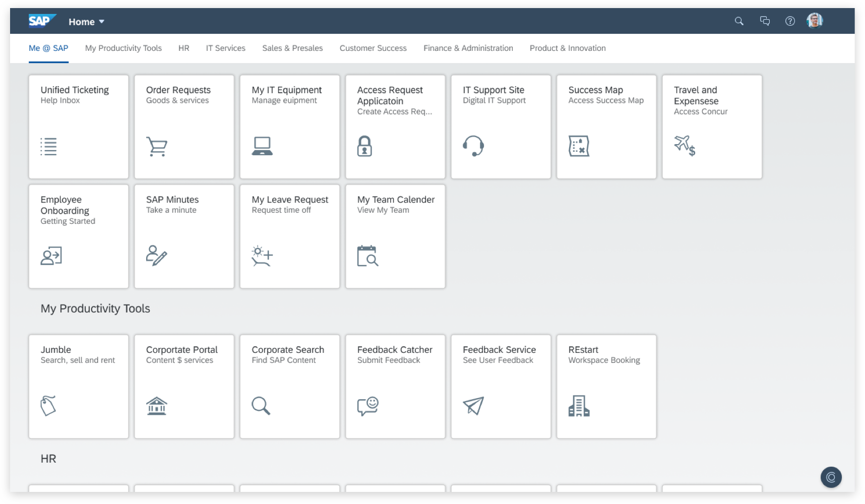The height and width of the screenshot is (504, 865).
Task: Expand the Home dropdown arrow
Action: [101, 22]
